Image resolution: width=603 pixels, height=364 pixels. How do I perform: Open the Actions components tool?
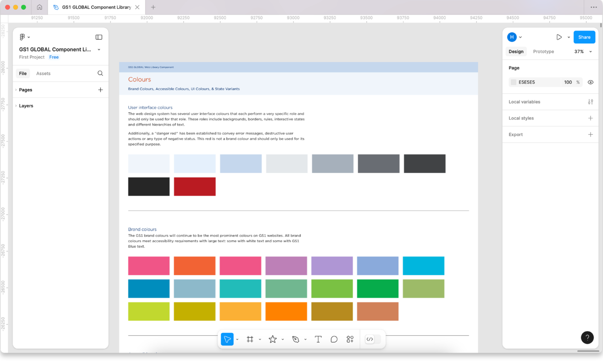tap(350, 339)
